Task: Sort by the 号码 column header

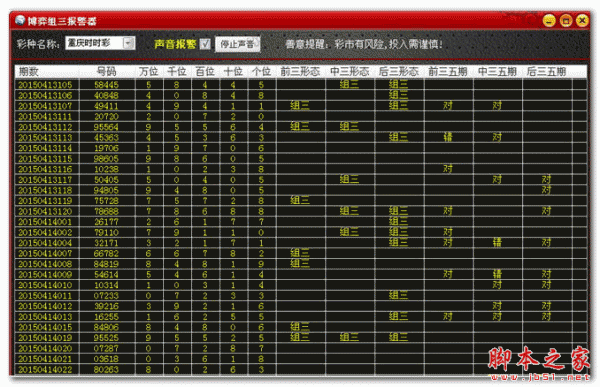Action: pos(107,72)
